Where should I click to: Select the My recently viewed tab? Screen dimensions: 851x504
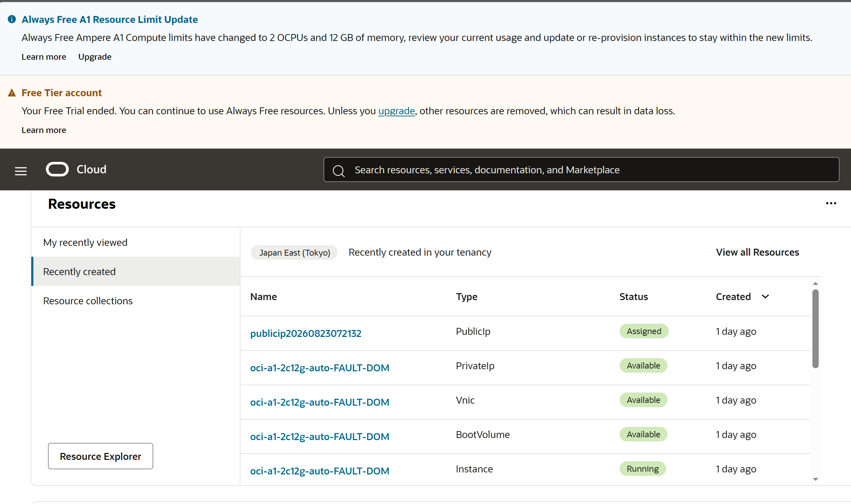(136, 242)
